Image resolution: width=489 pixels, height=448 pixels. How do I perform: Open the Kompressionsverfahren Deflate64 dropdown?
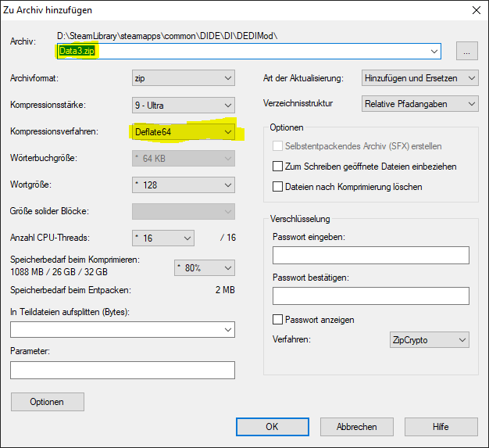pyautogui.click(x=184, y=132)
